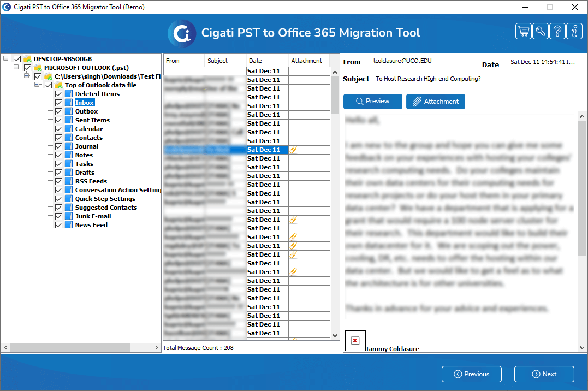Click the Suggested Contacts folder icon
Screen dimensions: 588x391
tap(69, 208)
